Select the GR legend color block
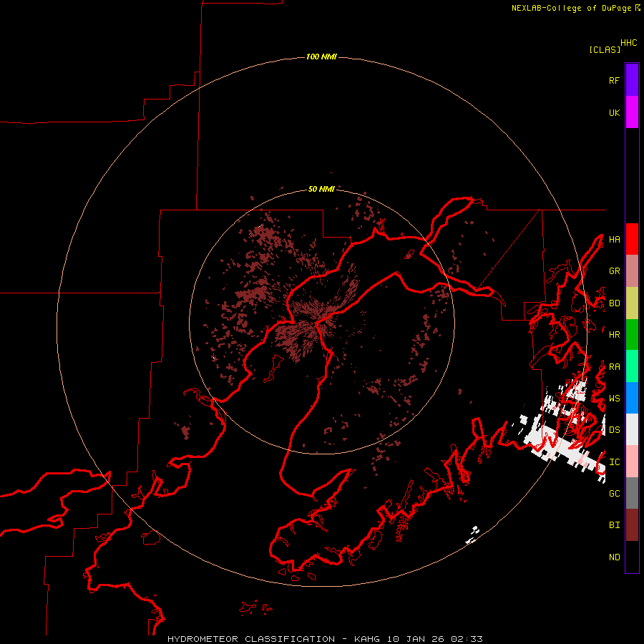Screen dimensions: 644x644 (x=632, y=271)
